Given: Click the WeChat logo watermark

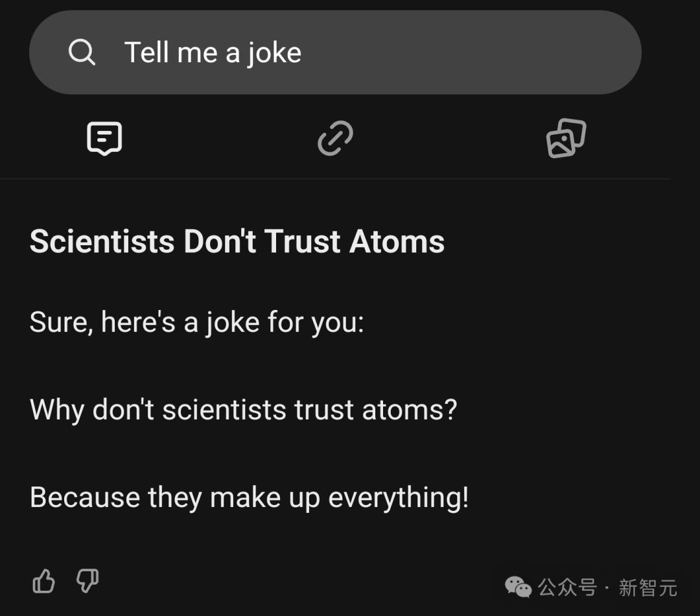Looking at the screenshot, I should 518,587.
